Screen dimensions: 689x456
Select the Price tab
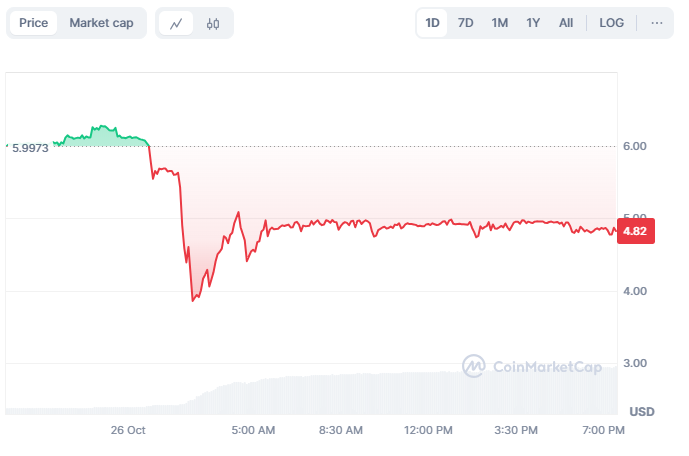tap(33, 23)
